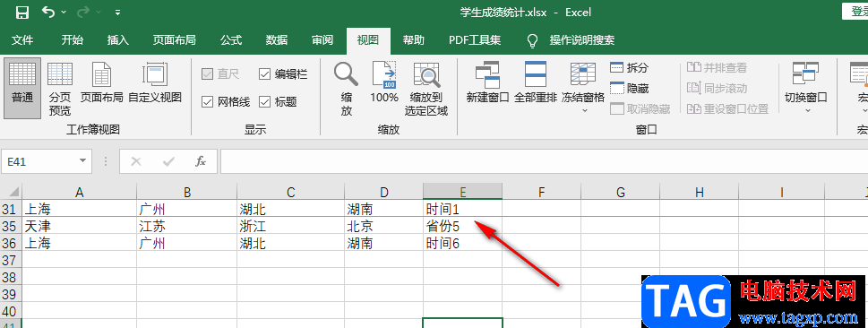Open Page Break Preview (分页预览)
Viewport: 868px width, 328px height.
(x=60, y=89)
